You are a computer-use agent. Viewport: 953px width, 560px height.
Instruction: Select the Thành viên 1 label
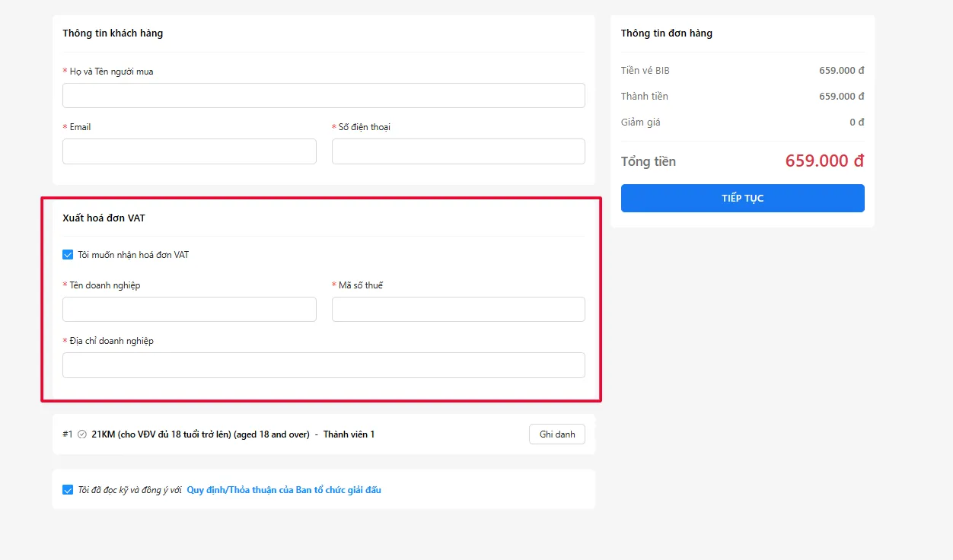tap(349, 434)
